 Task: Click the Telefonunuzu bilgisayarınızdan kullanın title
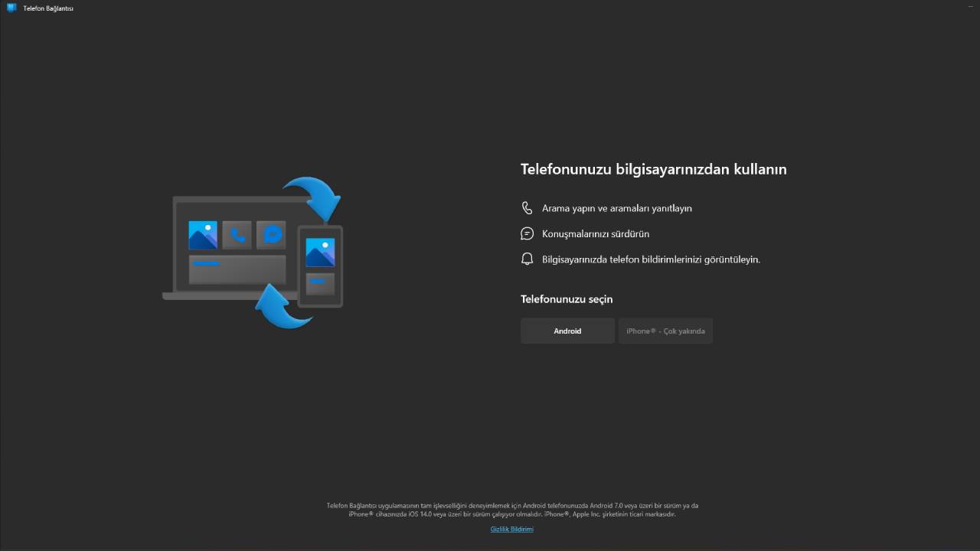[x=653, y=169]
